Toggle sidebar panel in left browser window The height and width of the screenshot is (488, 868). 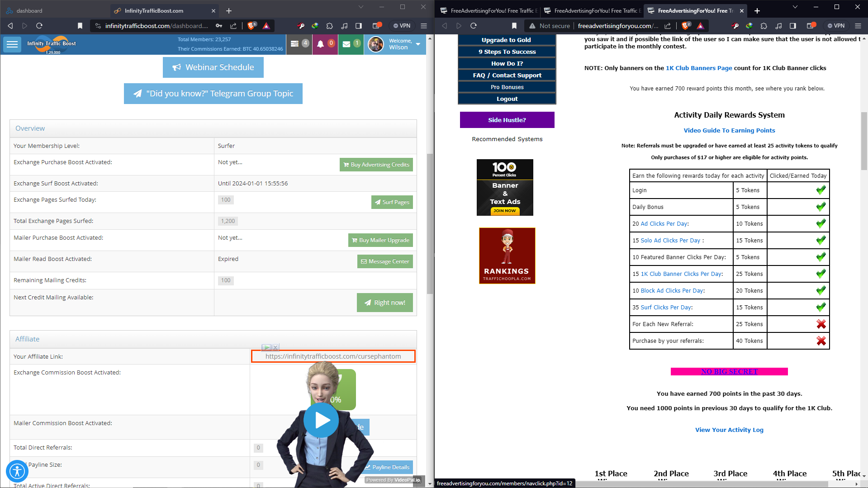[359, 26]
